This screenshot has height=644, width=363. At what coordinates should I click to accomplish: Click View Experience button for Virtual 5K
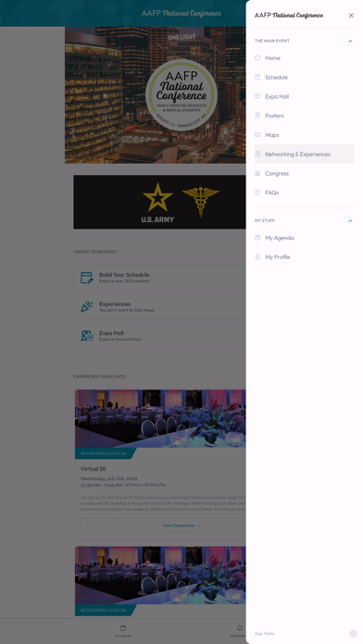[163, 526]
